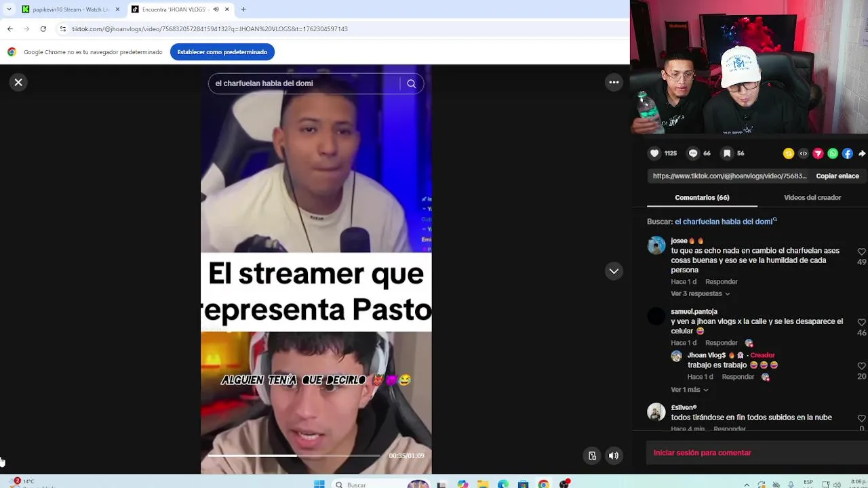This screenshot has width=868, height=488.
Task: Switch to papikevin10 Stream tab
Action: pos(71,9)
